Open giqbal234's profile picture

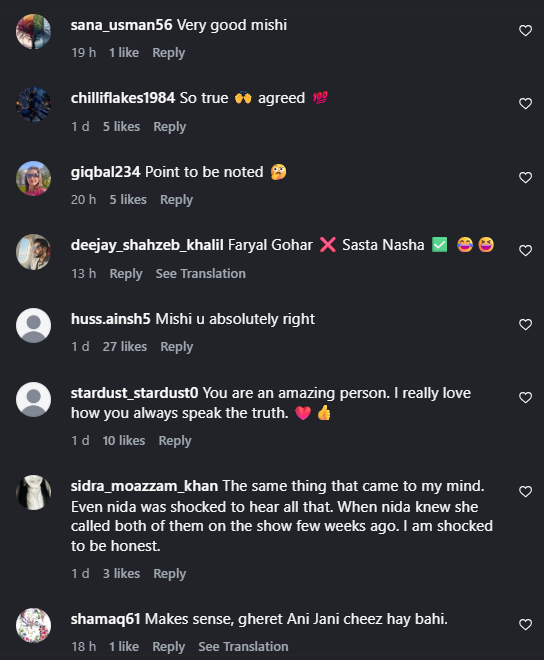[33, 178]
